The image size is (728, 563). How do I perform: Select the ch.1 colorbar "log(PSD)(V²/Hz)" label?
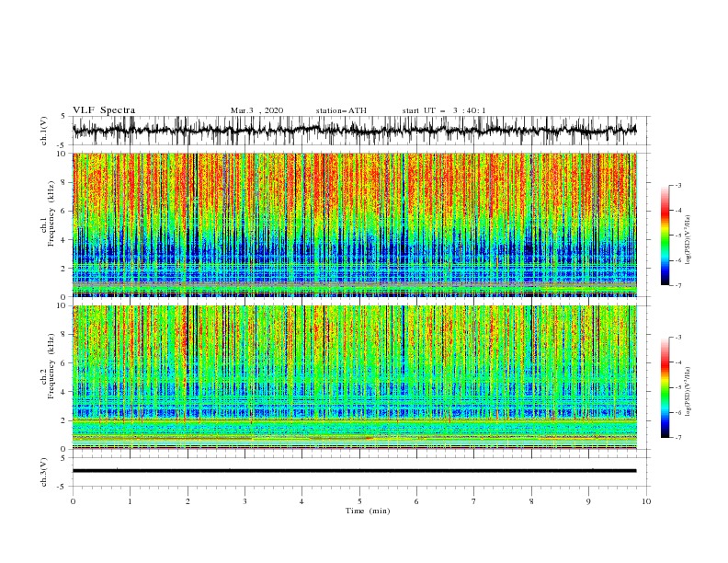tap(690, 240)
